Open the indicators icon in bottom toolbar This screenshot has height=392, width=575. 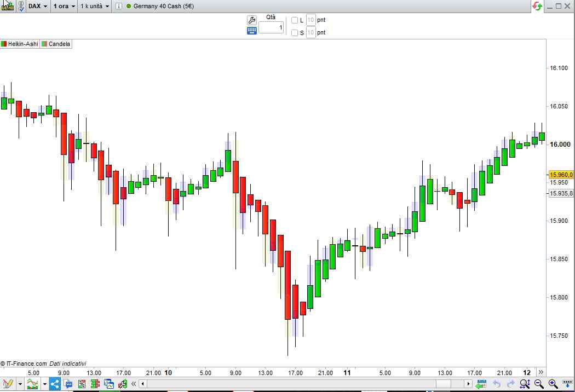click(x=33, y=384)
